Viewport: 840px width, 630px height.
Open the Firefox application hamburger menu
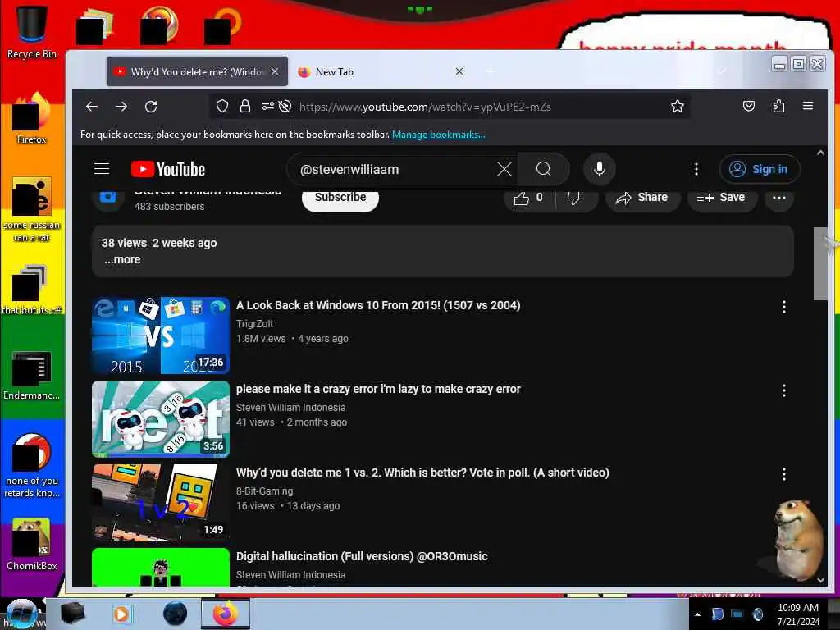point(808,106)
